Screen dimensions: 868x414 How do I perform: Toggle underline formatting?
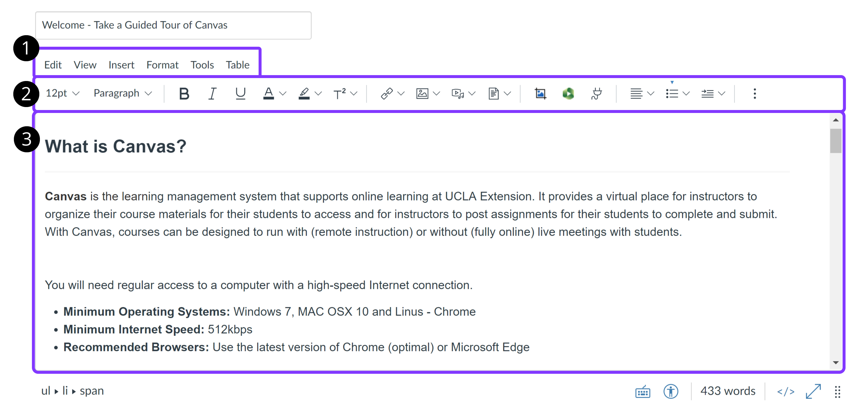240,93
